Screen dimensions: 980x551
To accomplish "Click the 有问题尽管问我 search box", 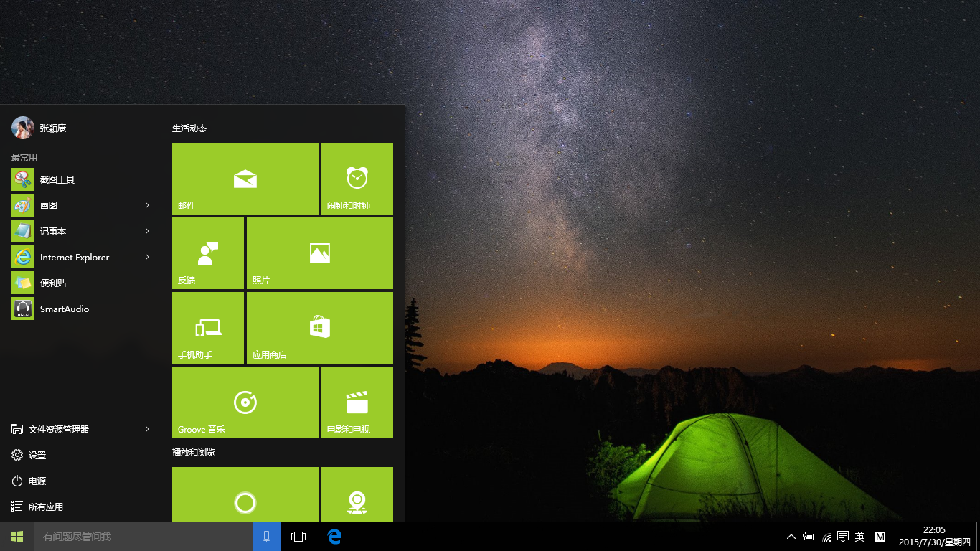I will point(143,537).
